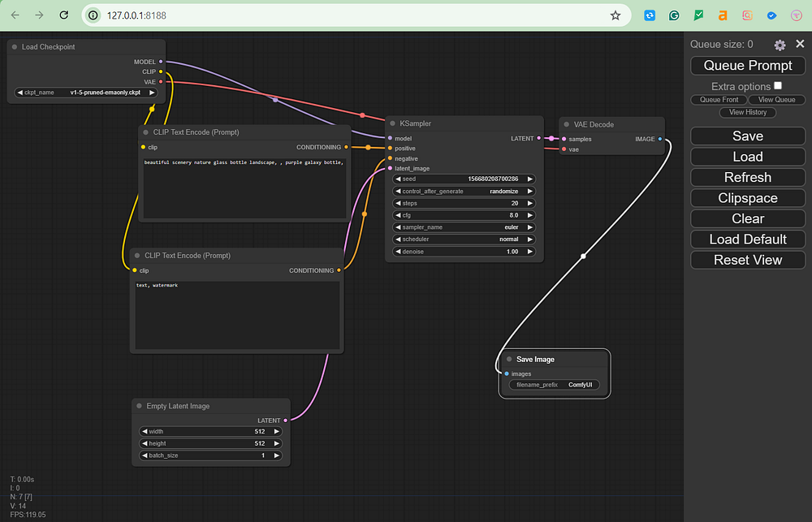The height and width of the screenshot is (522, 812).
Task: Click the Grammarly extension icon
Action: pos(674,15)
